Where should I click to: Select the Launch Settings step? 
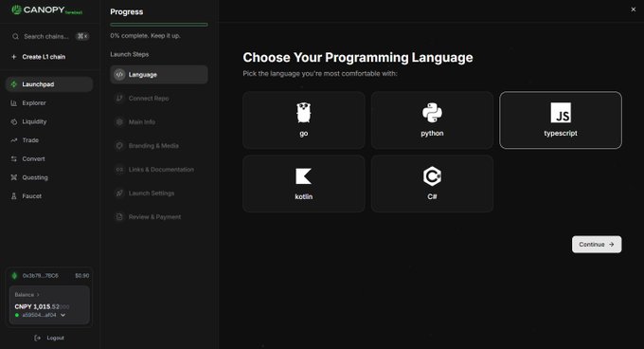coord(159,193)
